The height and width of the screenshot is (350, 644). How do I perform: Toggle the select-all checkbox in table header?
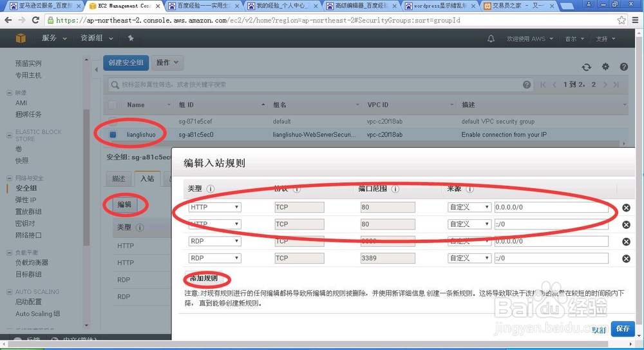pos(112,105)
